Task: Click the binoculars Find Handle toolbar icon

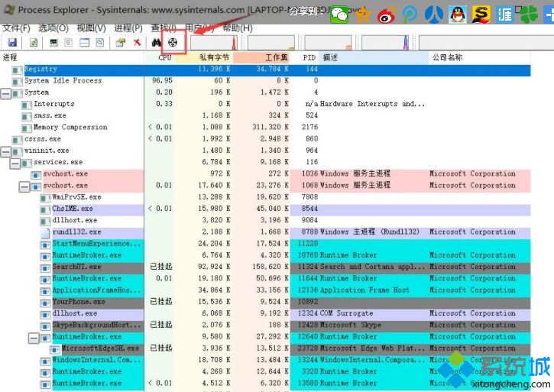Action: tap(157, 43)
